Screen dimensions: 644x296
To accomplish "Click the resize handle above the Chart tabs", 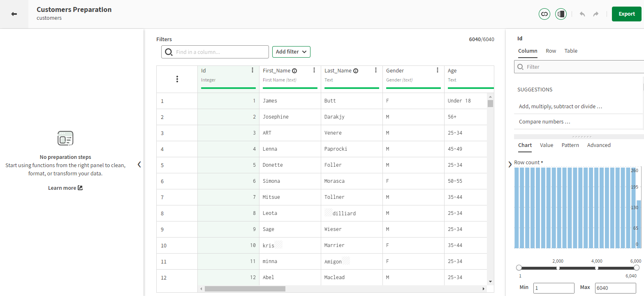I will pos(582,137).
